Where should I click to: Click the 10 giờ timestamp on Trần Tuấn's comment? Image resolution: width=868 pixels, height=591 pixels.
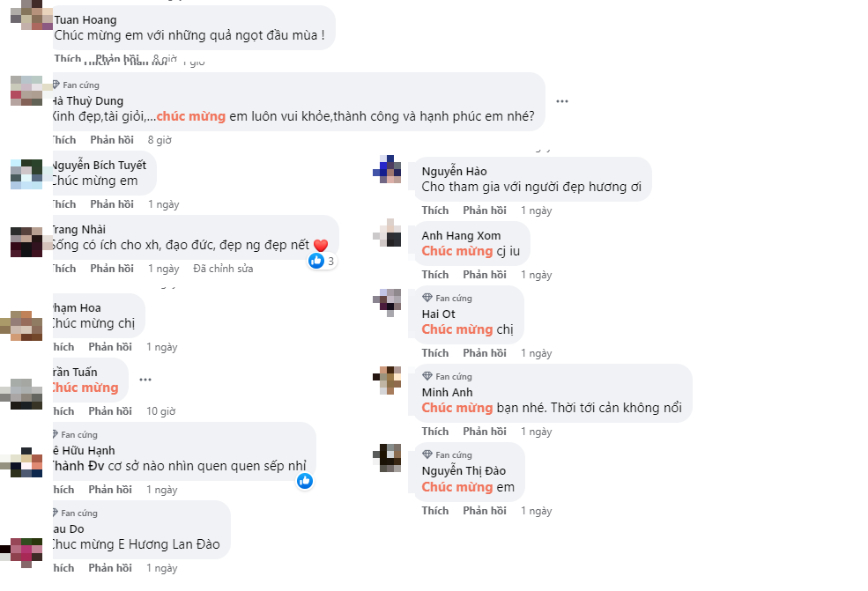click(x=161, y=411)
